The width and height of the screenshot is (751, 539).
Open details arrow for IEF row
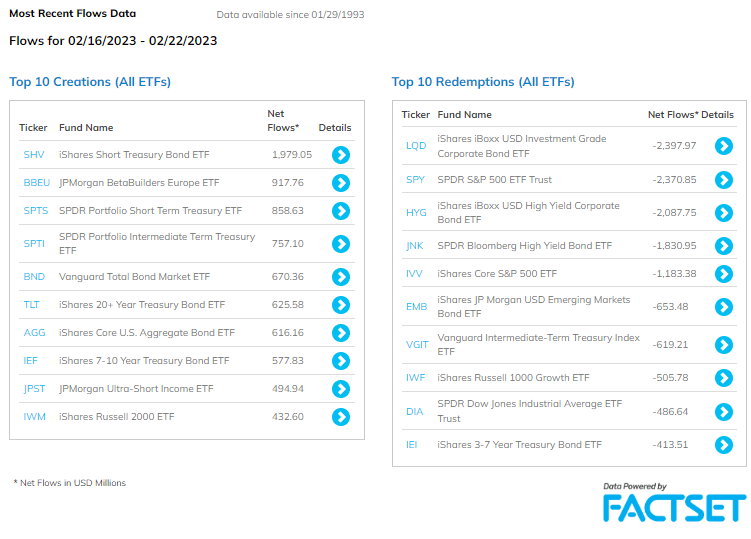[341, 361]
